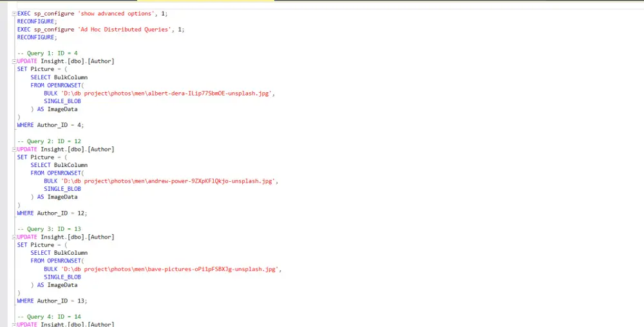The height and width of the screenshot is (327, 644).
Task: Click the 'show advanced options' string
Action: (116, 14)
